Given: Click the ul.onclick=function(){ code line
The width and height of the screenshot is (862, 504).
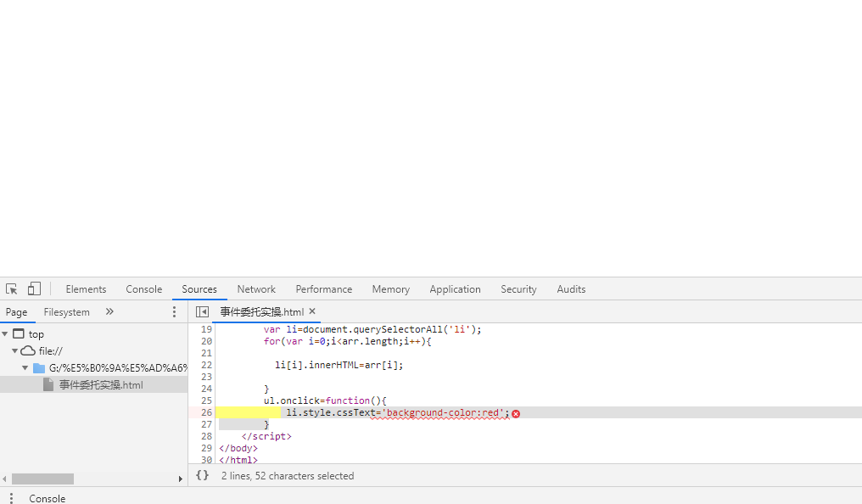Looking at the screenshot, I should tap(325, 400).
